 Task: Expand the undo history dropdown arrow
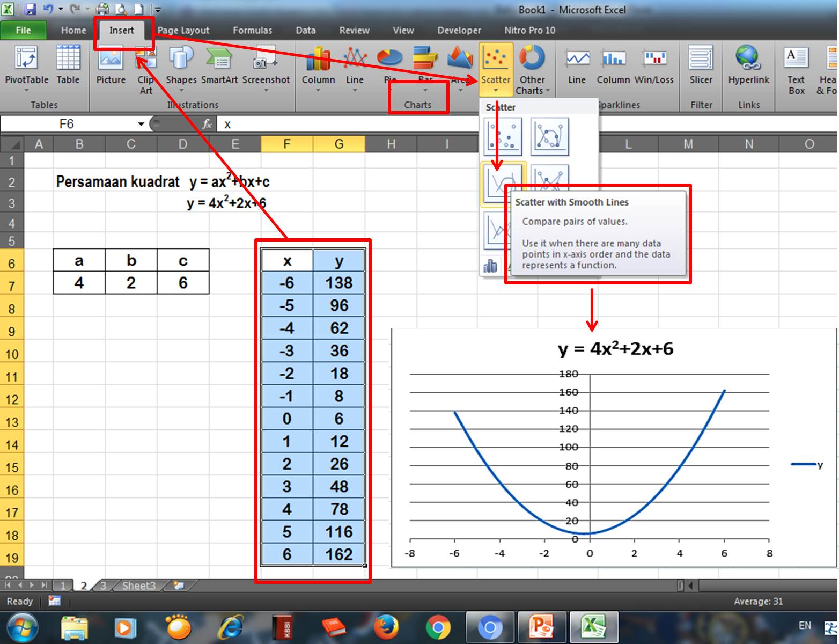point(61,9)
